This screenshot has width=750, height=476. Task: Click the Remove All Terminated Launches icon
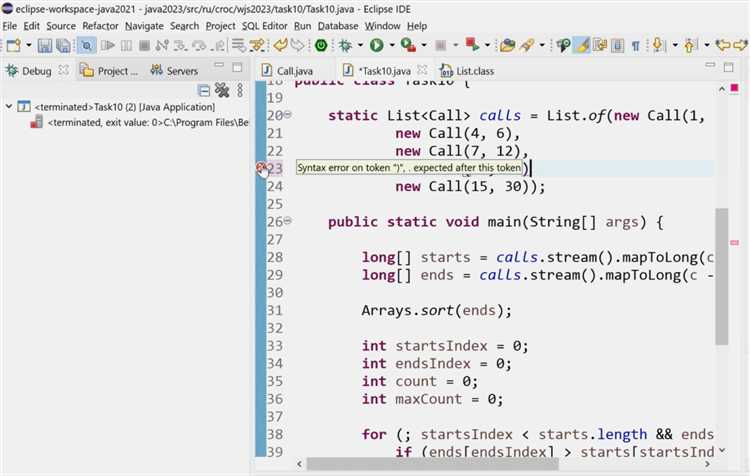[x=221, y=90]
